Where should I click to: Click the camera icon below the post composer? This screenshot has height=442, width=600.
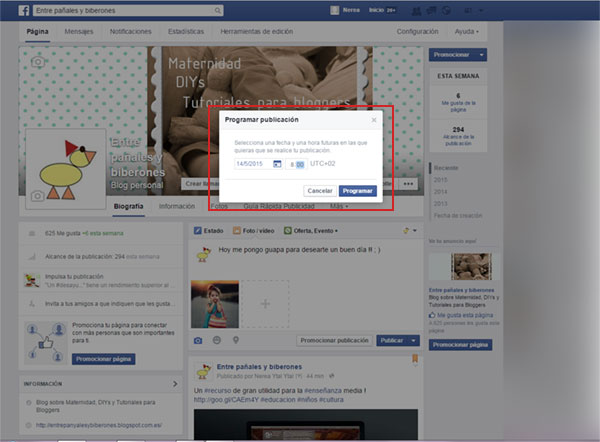[198, 340]
